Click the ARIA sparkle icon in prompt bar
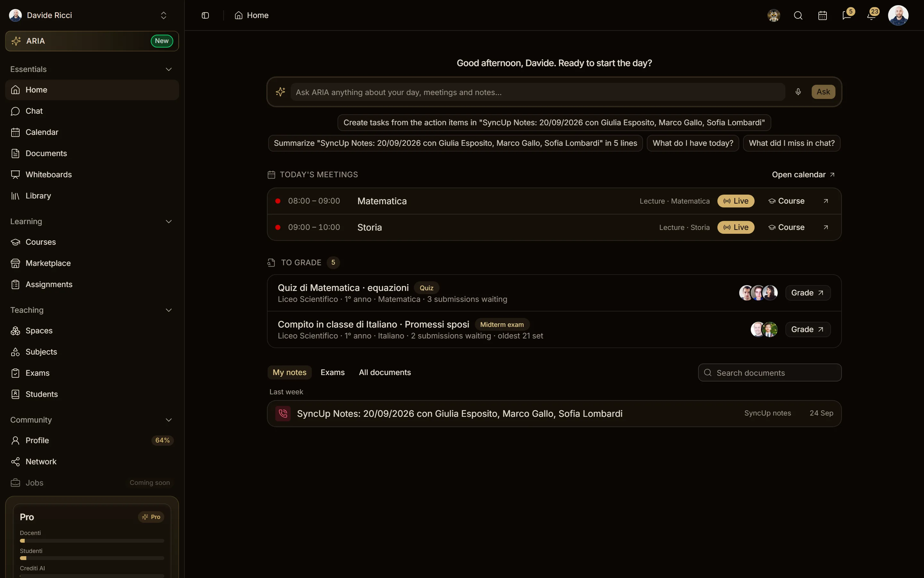The image size is (924, 578). [x=280, y=92]
